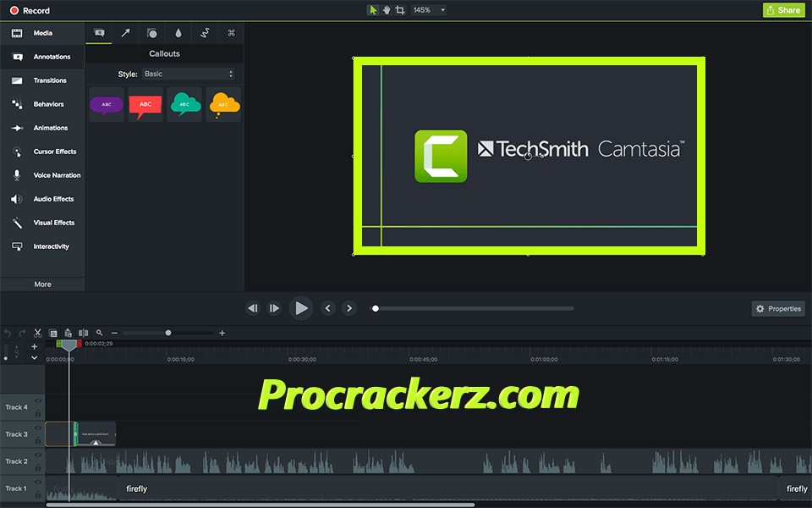Open the Interactivity panel
Image resolution: width=812 pixels, height=508 pixels.
[x=41, y=246]
